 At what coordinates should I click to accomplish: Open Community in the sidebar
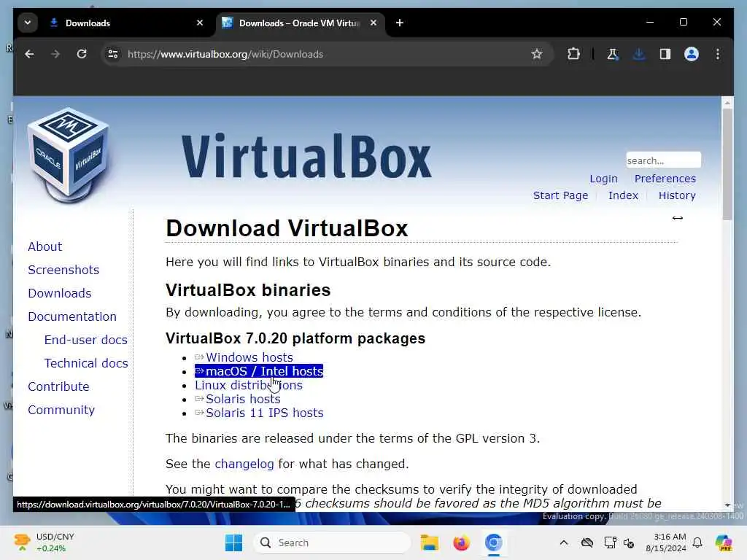61,410
